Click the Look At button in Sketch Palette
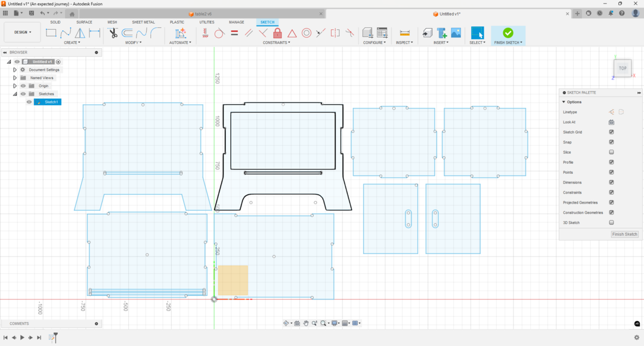Screen dimensions: 644x346 coord(611,122)
